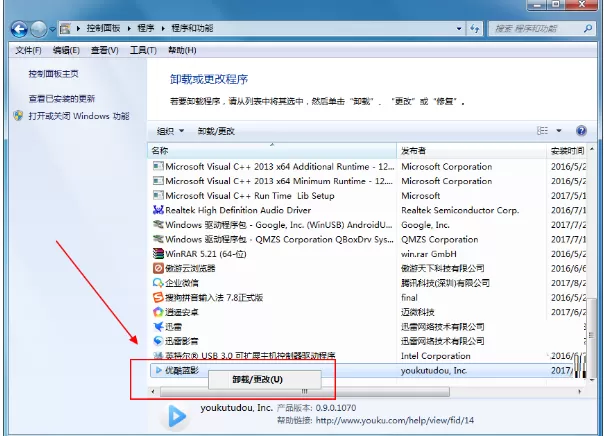Click the refresh button beside address bar
The width and height of the screenshot is (604, 436).
point(475,29)
